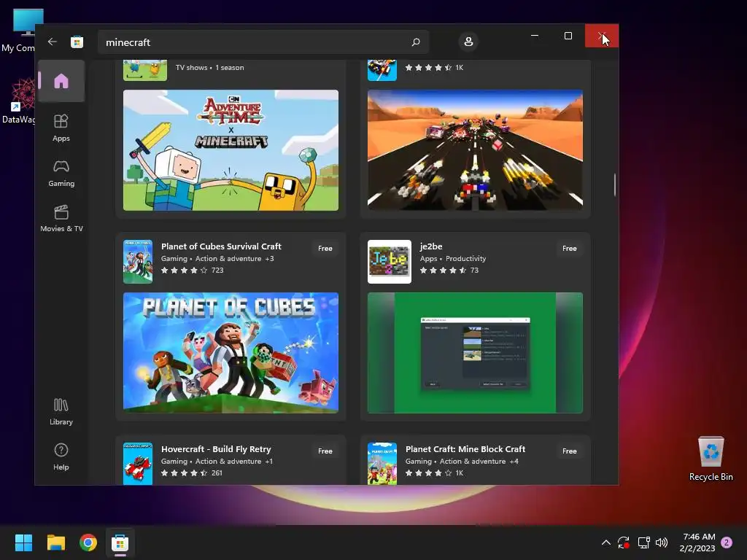Open the user account profile icon
Screen dimensions: 747x560
(x=468, y=42)
